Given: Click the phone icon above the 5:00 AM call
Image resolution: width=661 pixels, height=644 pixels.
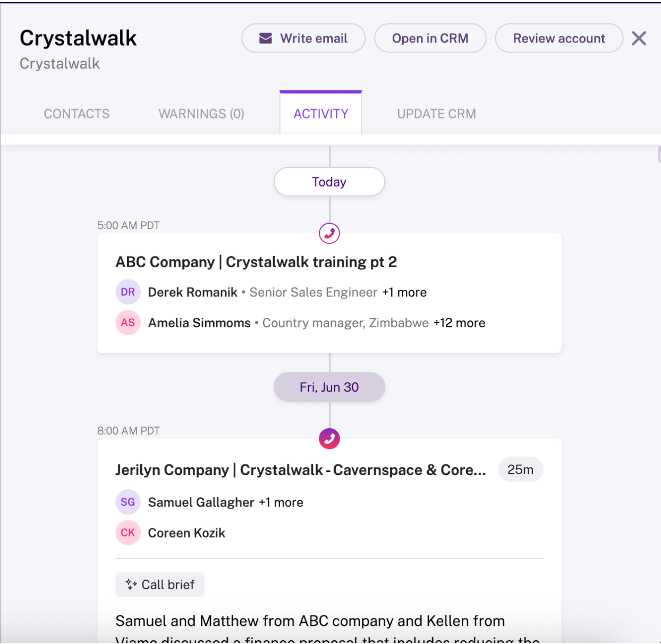Looking at the screenshot, I should click(x=329, y=233).
